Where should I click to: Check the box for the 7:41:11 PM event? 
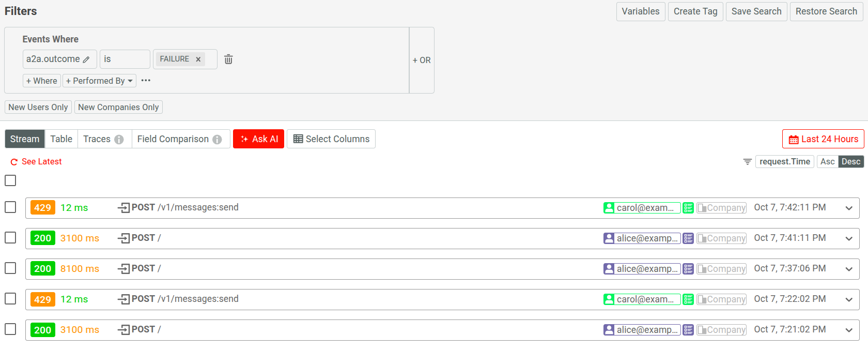[x=10, y=237]
